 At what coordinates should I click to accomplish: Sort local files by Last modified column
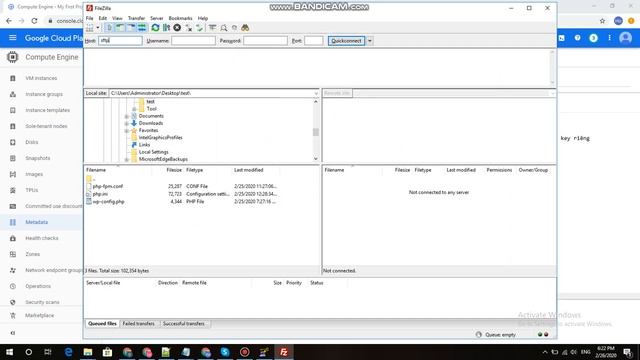click(x=249, y=170)
